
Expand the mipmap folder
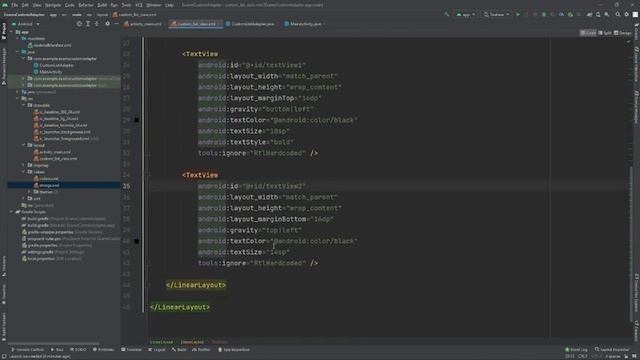tap(24, 165)
